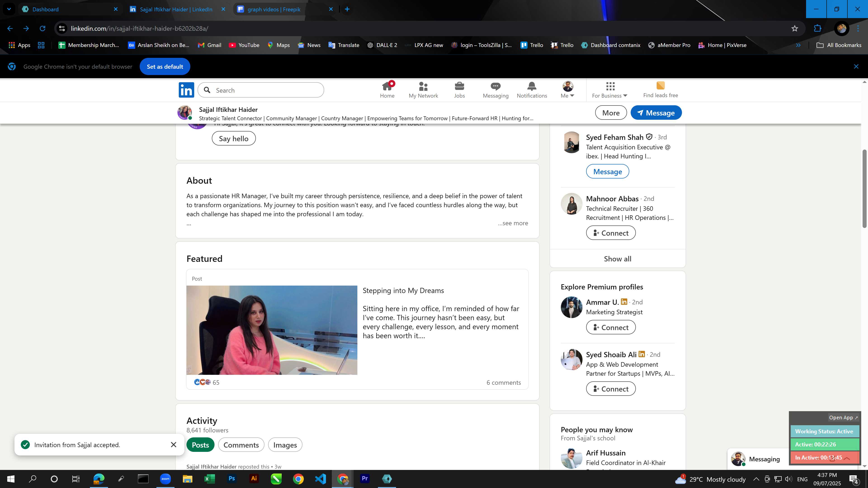Show hidden system tray icons
This screenshot has width=868, height=488.
coord(756,479)
